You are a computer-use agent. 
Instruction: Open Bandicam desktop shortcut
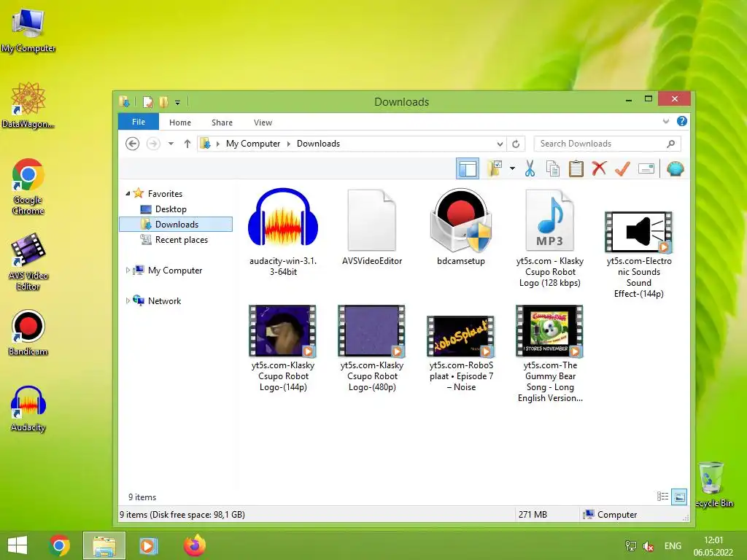click(28, 332)
